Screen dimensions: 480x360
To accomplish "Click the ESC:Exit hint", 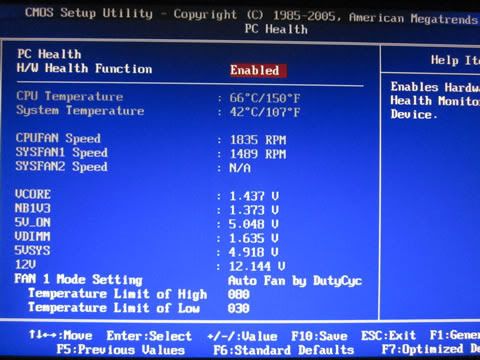I will [389, 335].
